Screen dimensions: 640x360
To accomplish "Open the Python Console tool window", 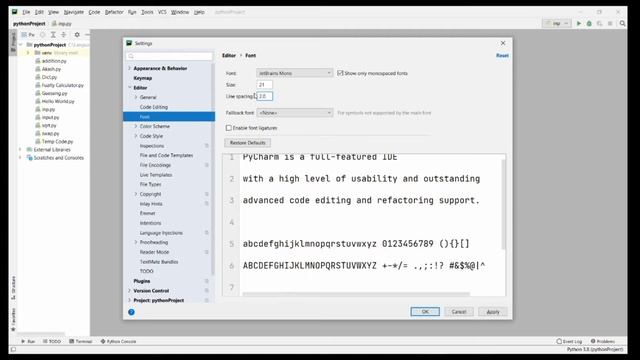I will click(x=118, y=341).
